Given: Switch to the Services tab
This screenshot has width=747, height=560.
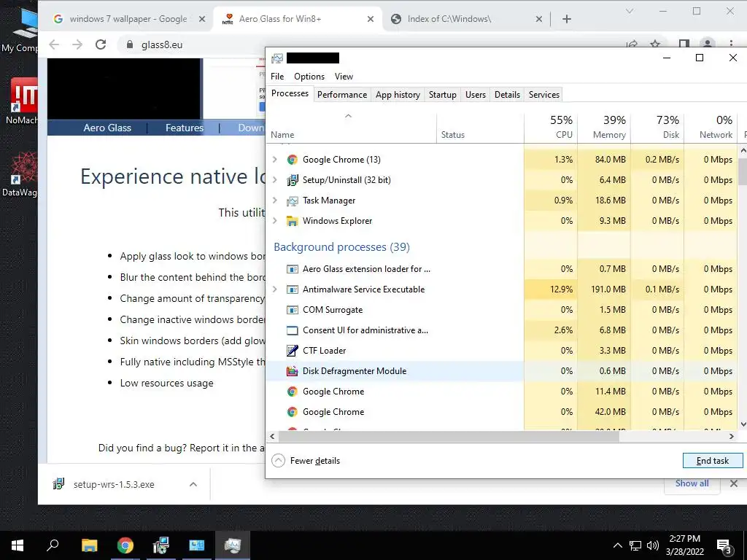Looking at the screenshot, I should [544, 95].
